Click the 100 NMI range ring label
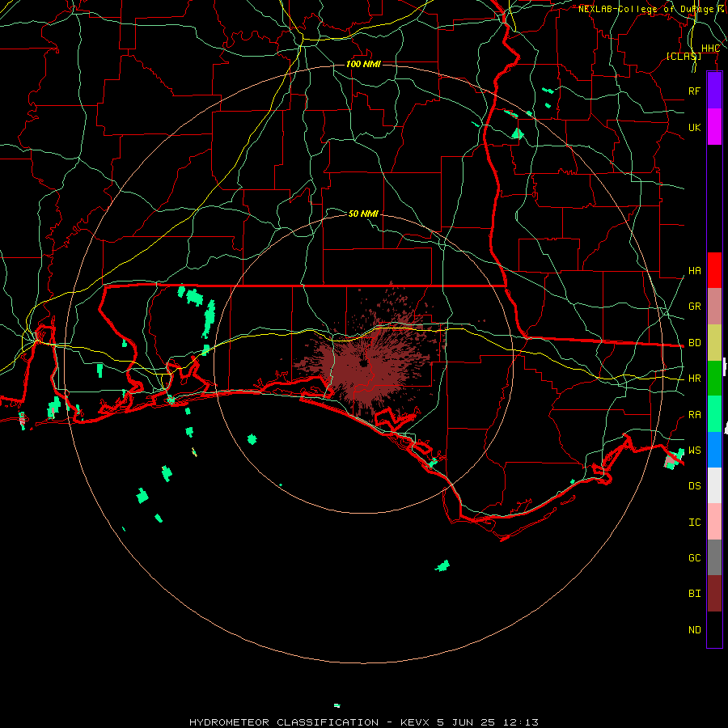728x728 pixels. (x=363, y=64)
